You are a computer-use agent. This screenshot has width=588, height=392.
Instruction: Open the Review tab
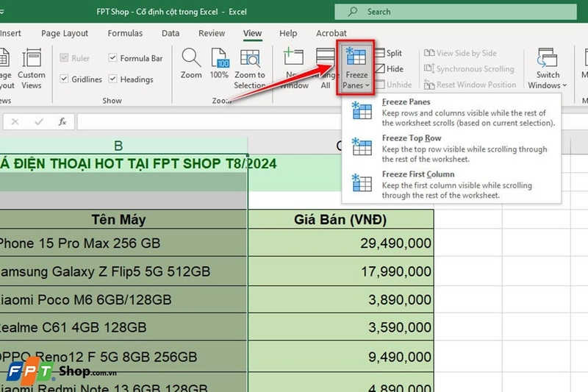212,33
